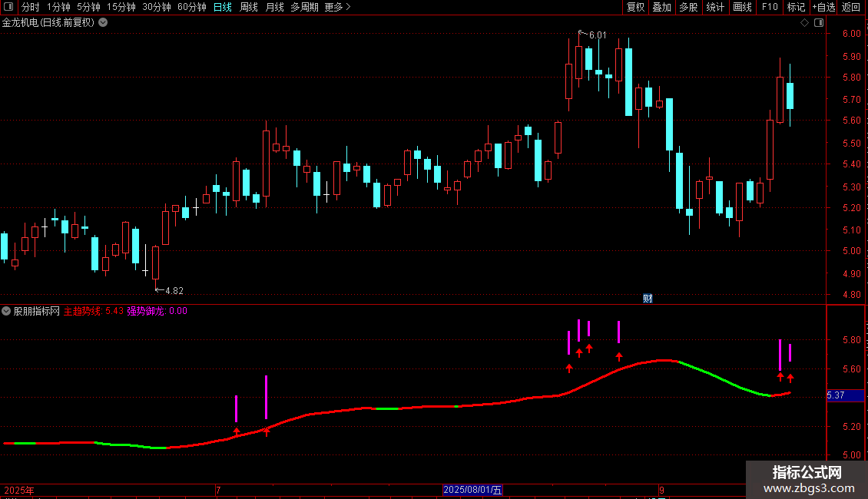Click the panel layout icon at top-left
The width and height of the screenshot is (868, 499).
tap(8, 7)
